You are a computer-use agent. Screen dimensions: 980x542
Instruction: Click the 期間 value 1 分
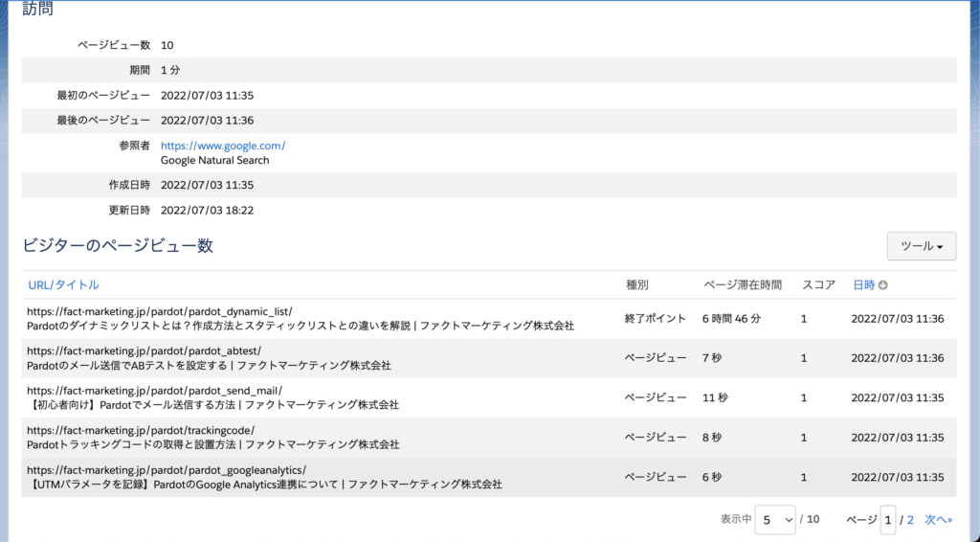pyautogui.click(x=170, y=70)
